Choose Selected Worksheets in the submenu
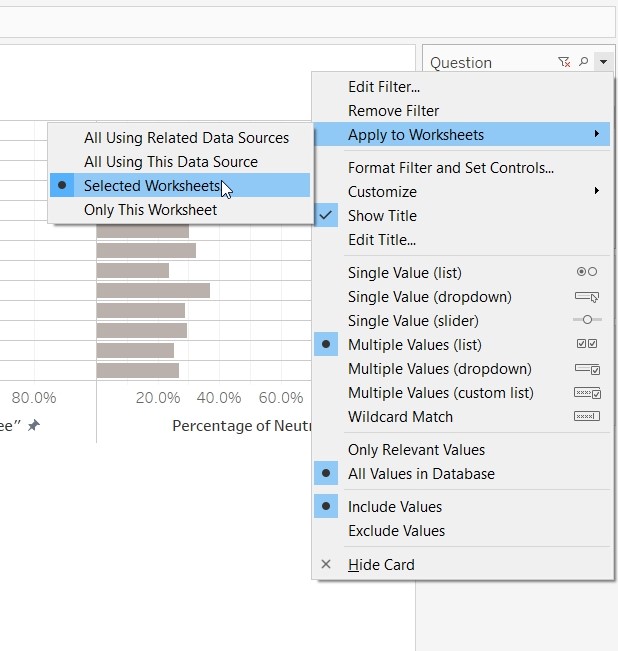The image size is (618, 651). (151, 186)
